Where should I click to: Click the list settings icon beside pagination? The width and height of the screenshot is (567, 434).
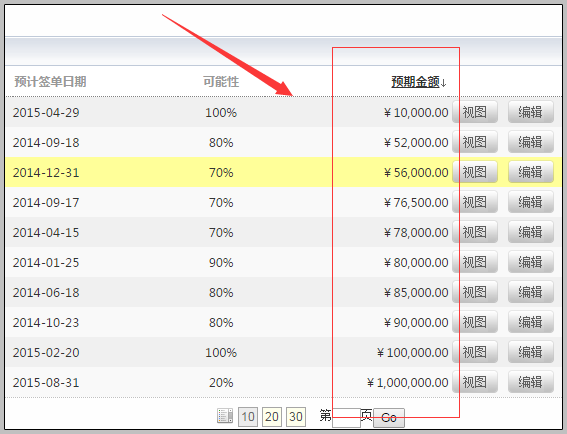coord(225,416)
